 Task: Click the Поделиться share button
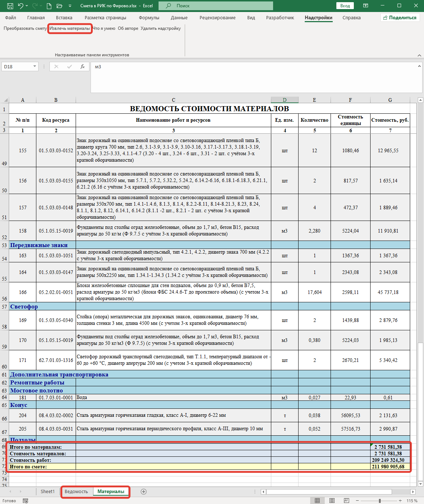(400, 17)
